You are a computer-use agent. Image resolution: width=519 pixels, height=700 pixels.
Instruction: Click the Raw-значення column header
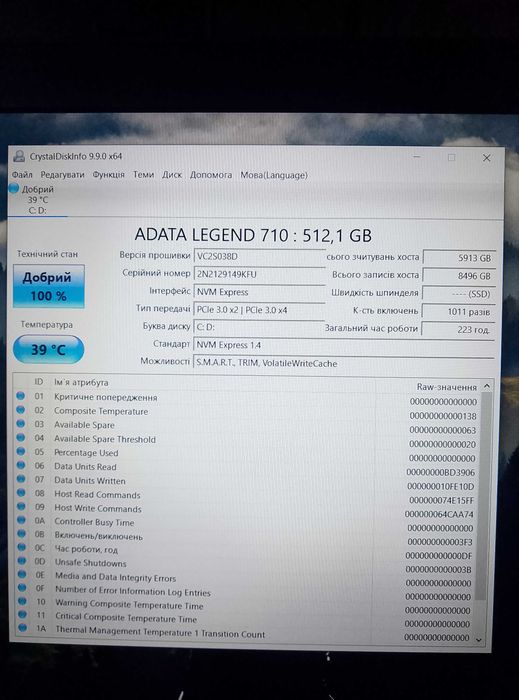tap(447, 387)
